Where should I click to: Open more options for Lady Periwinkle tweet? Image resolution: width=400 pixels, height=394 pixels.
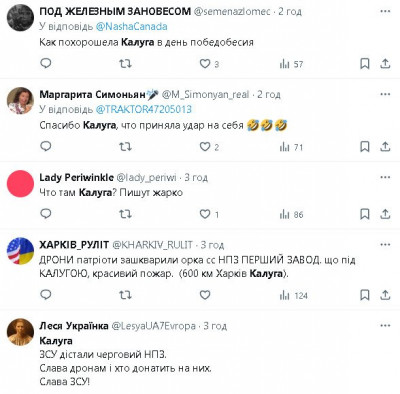pyautogui.click(x=385, y=177)
